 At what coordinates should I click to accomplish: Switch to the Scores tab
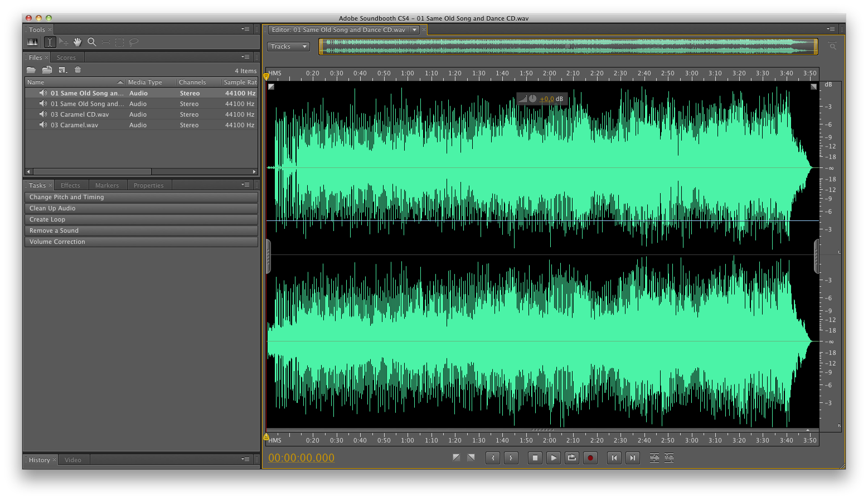(66, 57)
